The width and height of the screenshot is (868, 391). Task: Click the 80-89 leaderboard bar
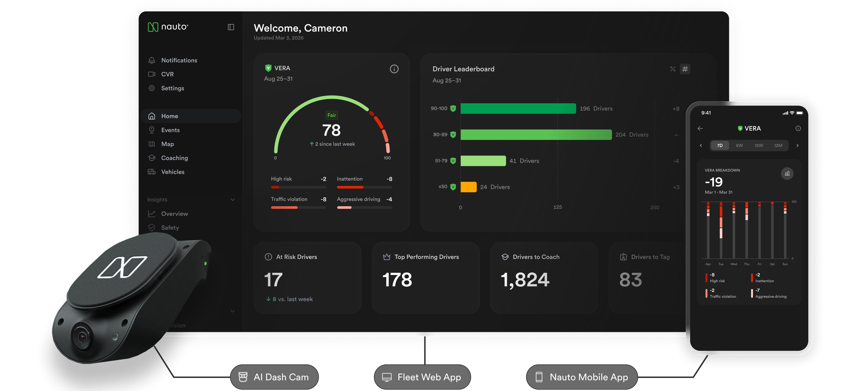[536, 135]
